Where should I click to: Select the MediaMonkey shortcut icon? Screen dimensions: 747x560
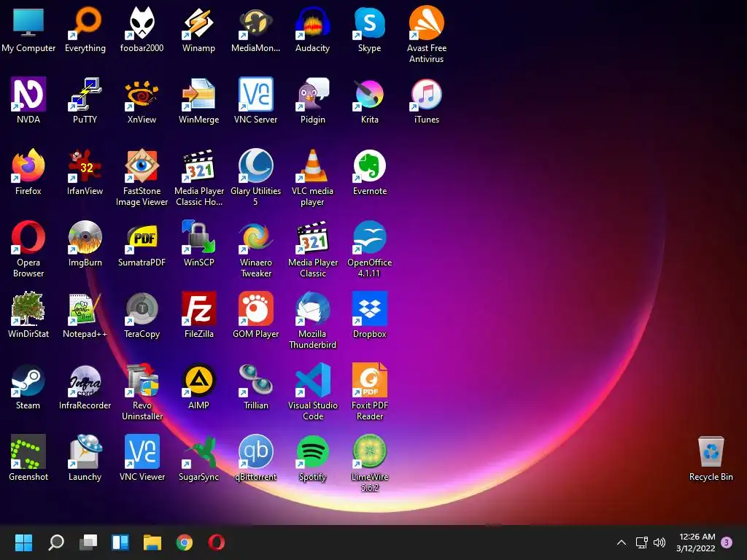pos(256,23)
